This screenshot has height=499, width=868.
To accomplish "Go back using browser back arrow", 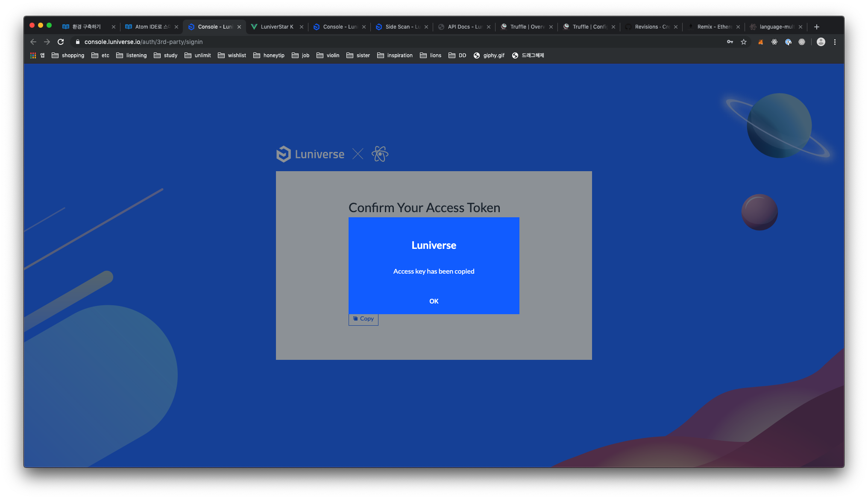I will point(33,42).
